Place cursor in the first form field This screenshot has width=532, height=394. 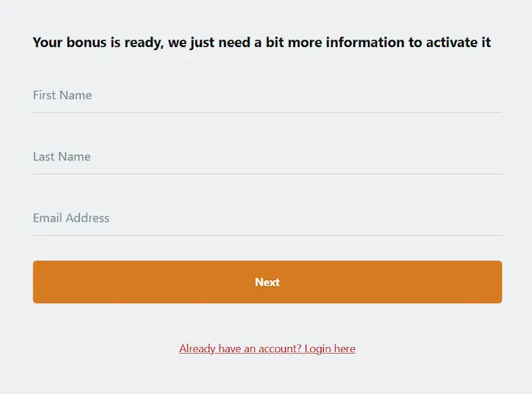point(268,96)
